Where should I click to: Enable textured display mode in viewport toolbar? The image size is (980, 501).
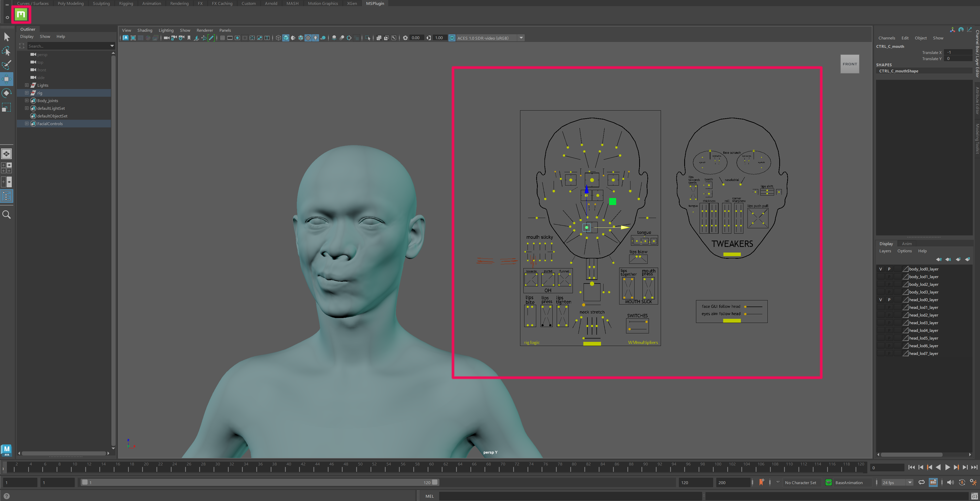click(x=308, y=38)
